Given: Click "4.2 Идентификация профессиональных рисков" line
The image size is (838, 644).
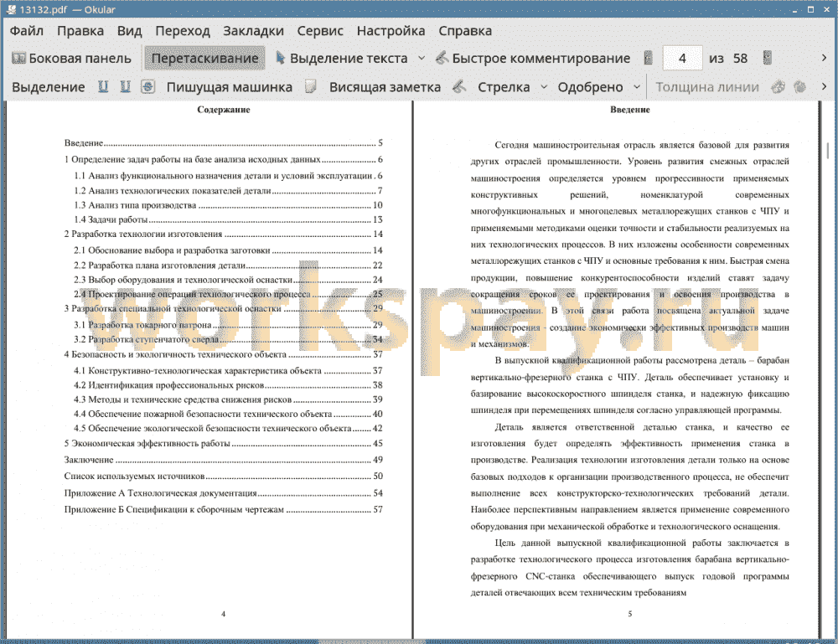Looking at the screenshot, I should click(x=228, y=385).
